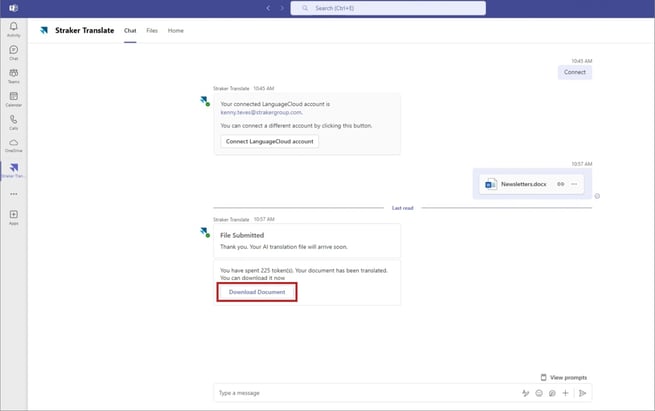Click the Word file icon of Newsletters.docx

(490, 184)
